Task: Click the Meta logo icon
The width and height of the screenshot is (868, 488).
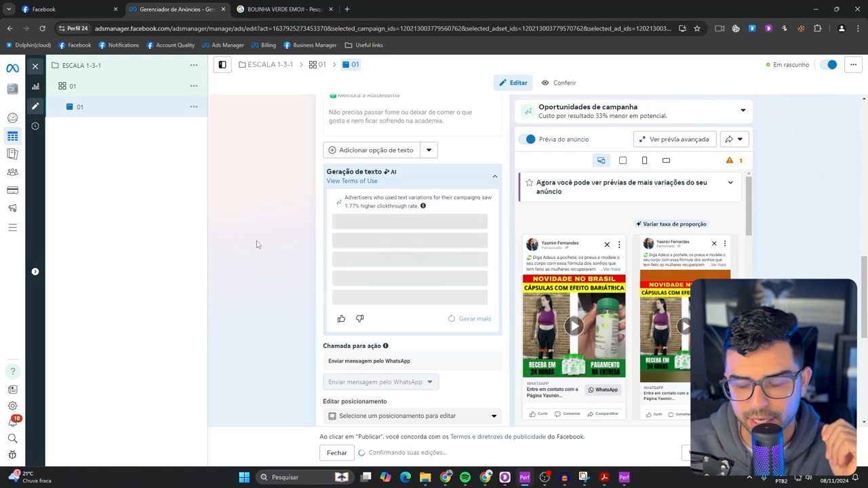Action: pos(12,68)
